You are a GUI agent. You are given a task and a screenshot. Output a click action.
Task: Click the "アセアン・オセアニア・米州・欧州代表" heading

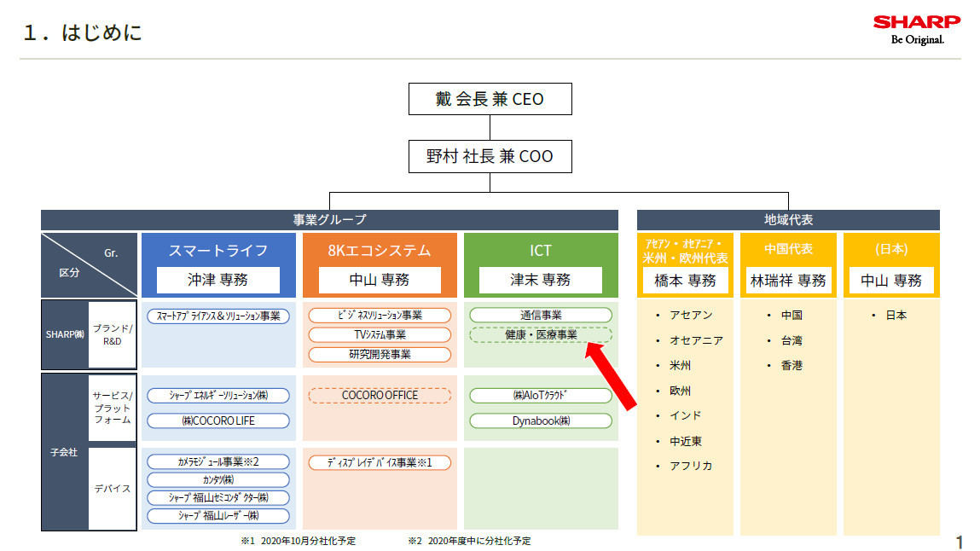[x=685, y=251]
